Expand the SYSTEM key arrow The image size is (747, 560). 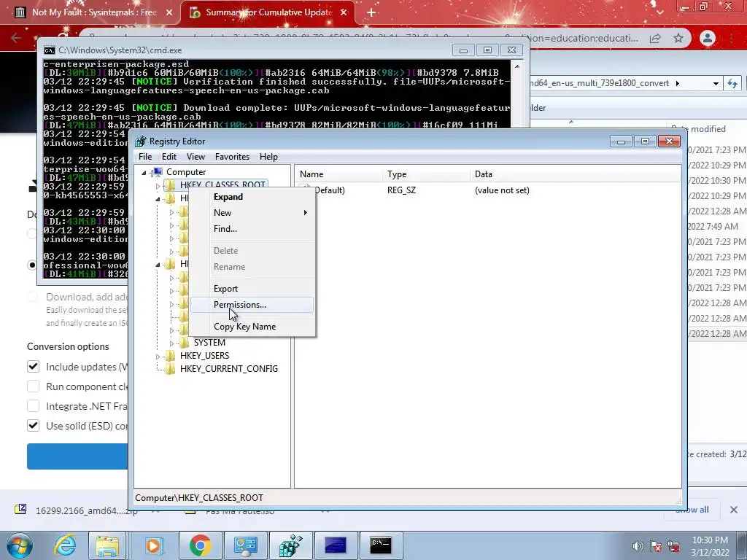click(171, 343)
